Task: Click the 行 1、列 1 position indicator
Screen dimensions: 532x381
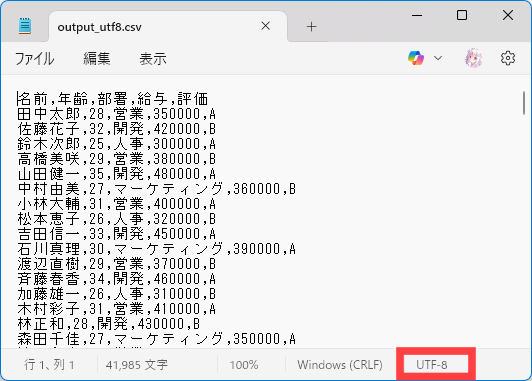Action: pyautogui.click(x=49, y=365)
